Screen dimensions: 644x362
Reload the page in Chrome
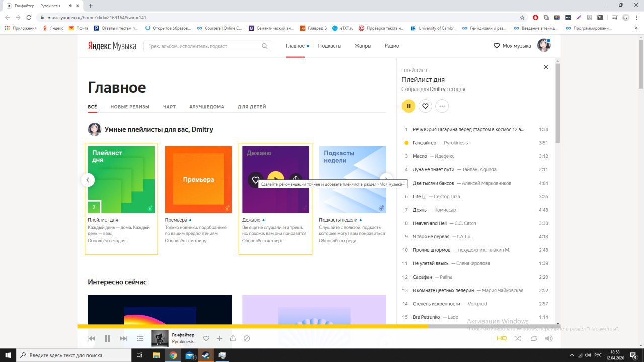[29, 17]
